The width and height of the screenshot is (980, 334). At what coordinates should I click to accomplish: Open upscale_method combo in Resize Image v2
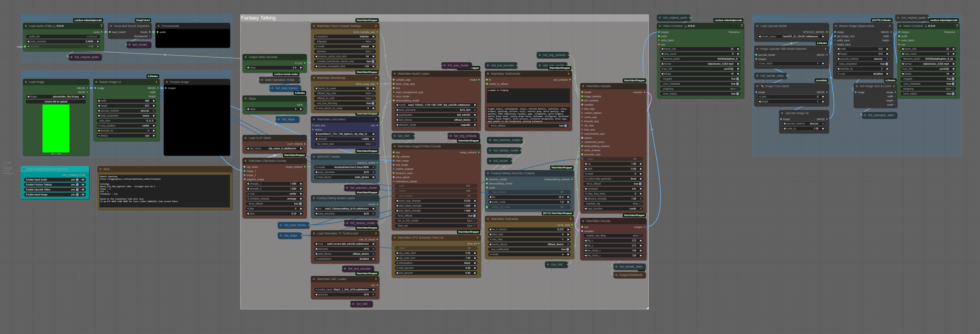[x=126, y=111]
